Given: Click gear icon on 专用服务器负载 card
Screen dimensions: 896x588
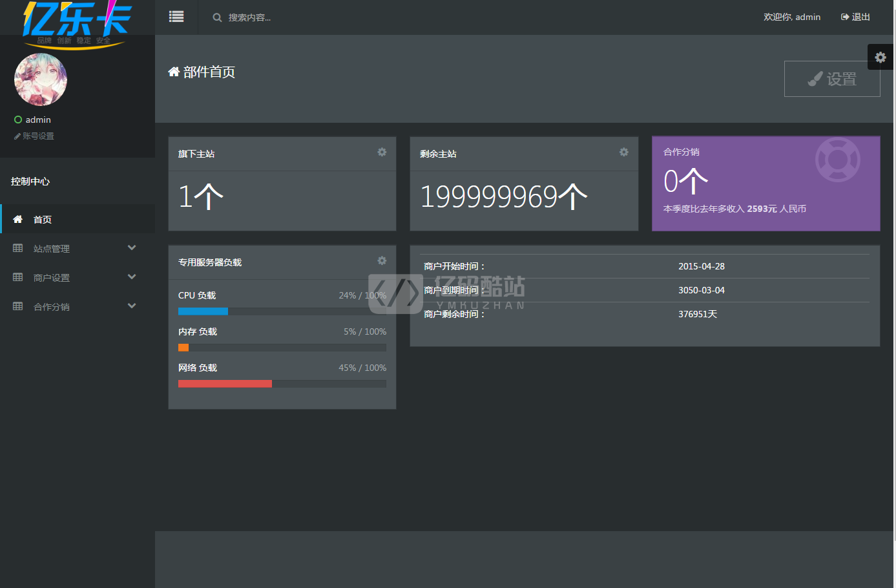Looking at the screenshot, I should (x=382, y=260).
